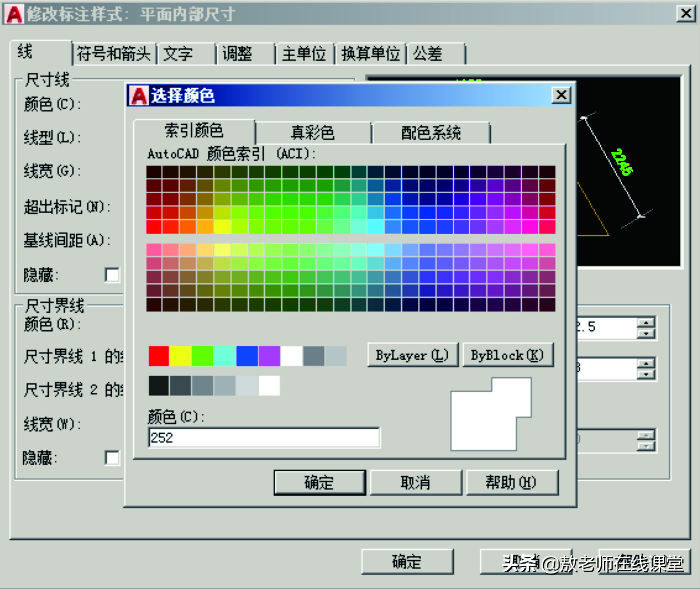Click the ByBlock button
Viewport: 700px width, 589px height.
508,355
